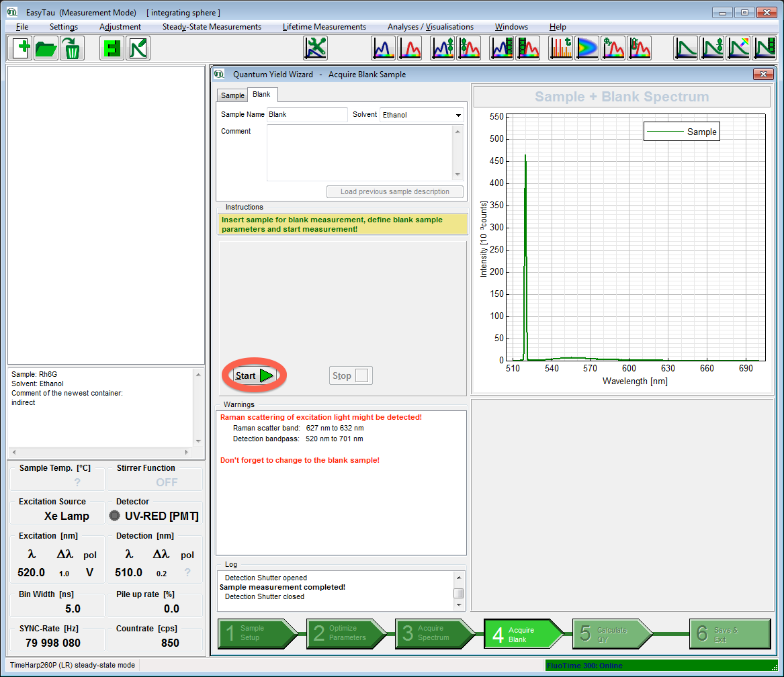The width and height of the screenshot is (784, 677).
Task: Click the Log panel scrollbar thumb
Action: pyautogui.click(x=458, y=593)
